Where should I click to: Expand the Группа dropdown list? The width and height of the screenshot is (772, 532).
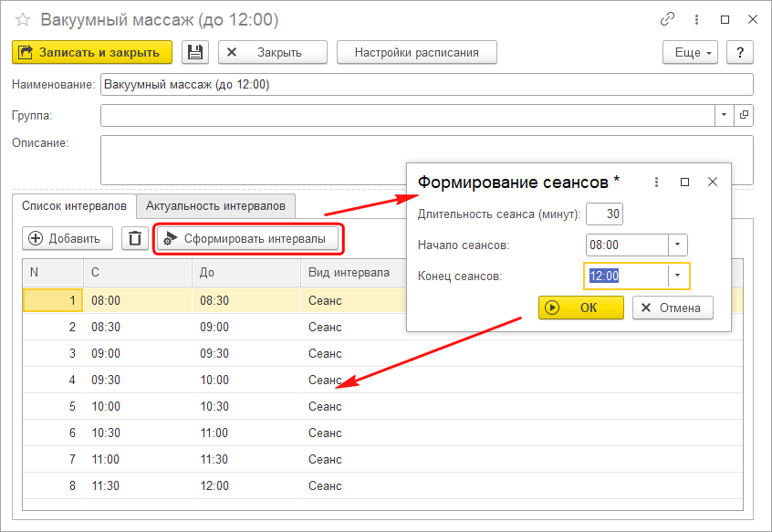coord(724,115)
